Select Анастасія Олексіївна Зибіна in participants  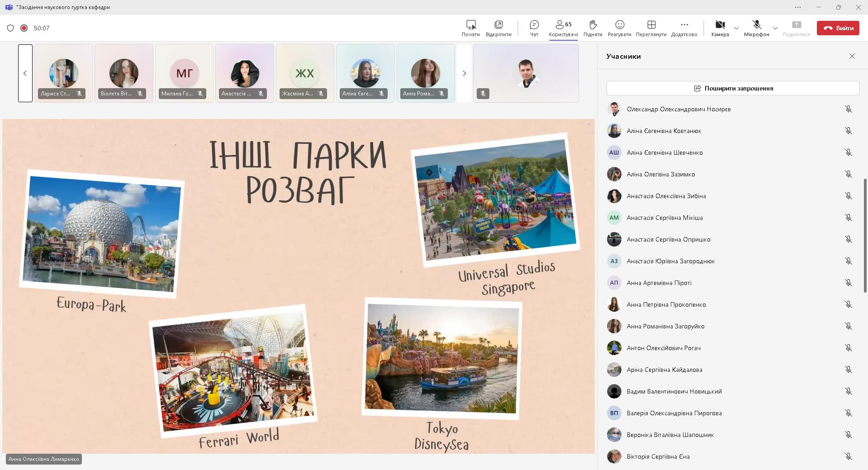[733, 196]
